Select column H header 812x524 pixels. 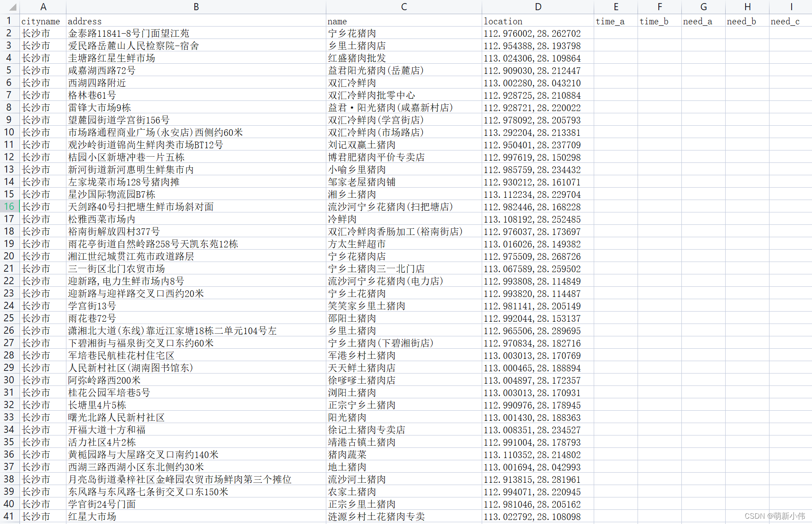click(x=747, y=7)
